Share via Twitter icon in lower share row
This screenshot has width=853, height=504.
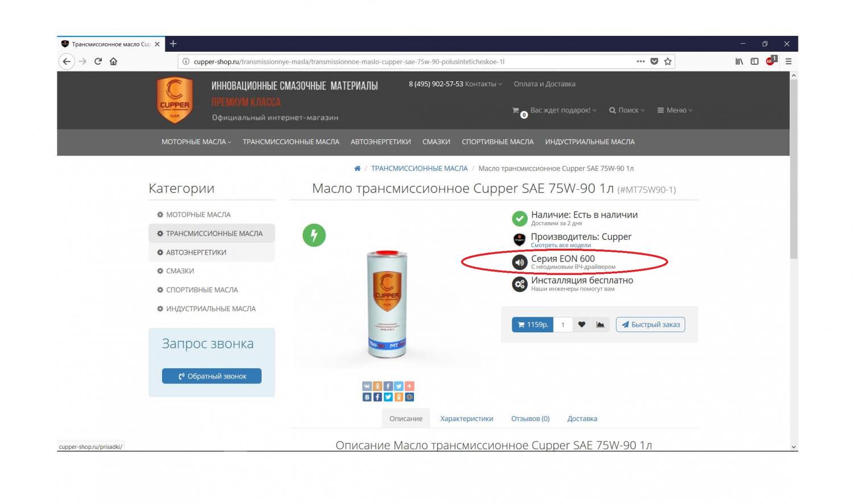[388, 397]
